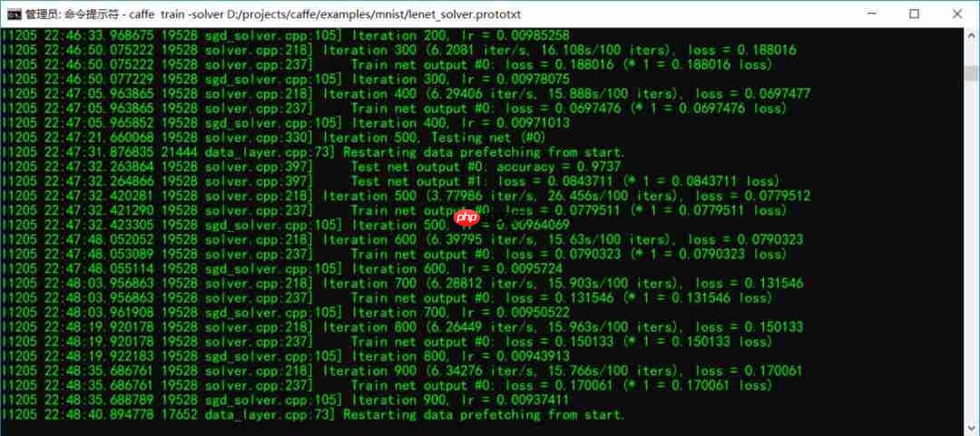Click the 'Iteration 600 (6.39795 iter/s' line
This screenshot has width=980, height=436.
[x=403, y=239]
